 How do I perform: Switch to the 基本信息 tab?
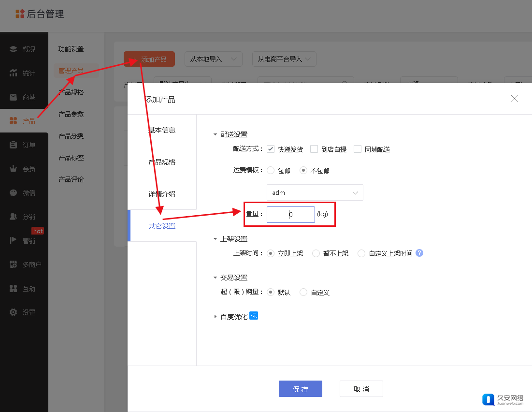162,130
